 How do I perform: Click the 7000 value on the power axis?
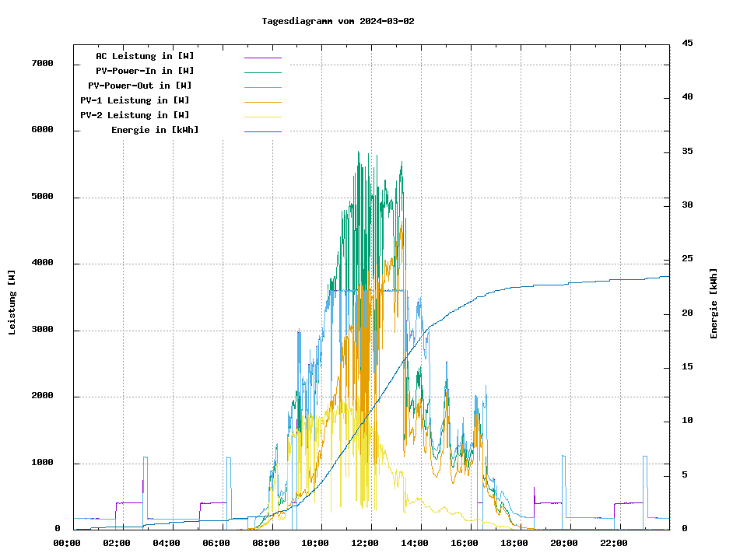coord(42,64)
